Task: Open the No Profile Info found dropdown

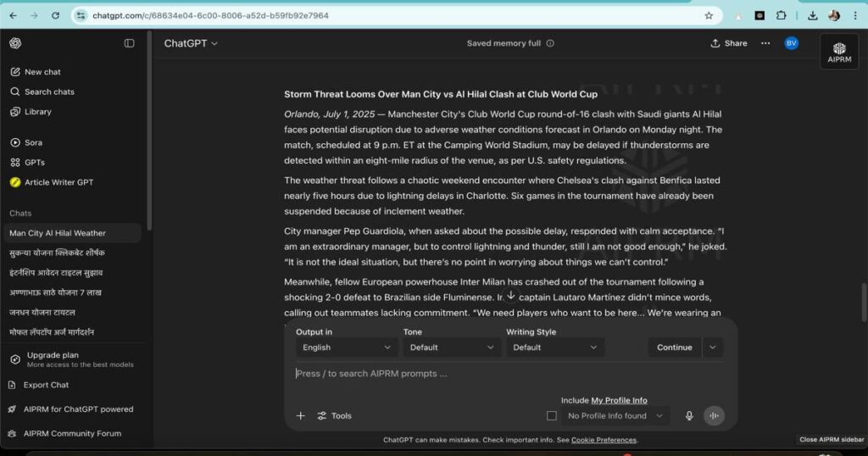Action: coord(615,415)
